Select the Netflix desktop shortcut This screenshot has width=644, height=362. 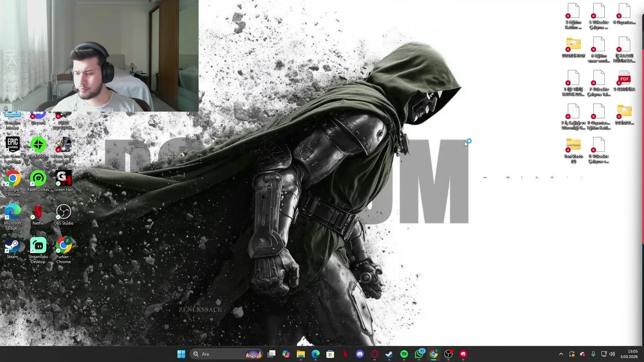[38, 215]
